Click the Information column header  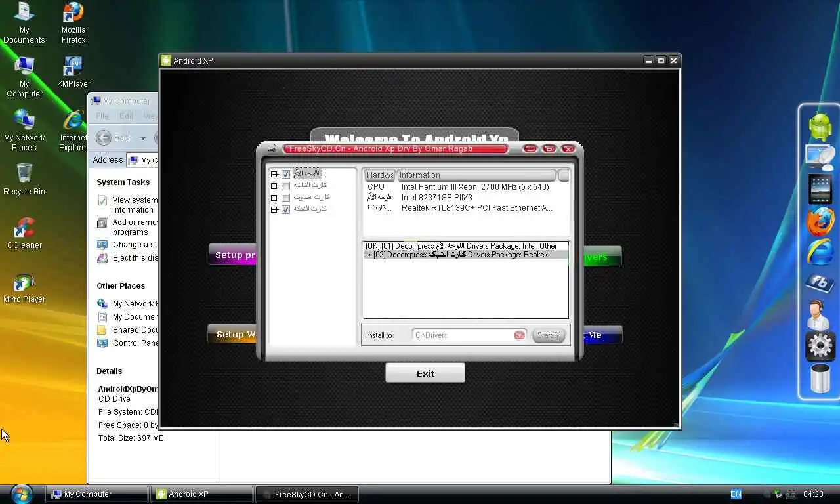click(x=476, y=175)
